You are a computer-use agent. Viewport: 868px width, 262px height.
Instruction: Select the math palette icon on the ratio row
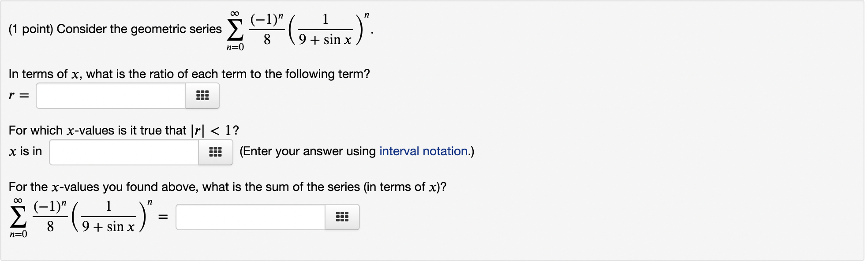coord(202,96)
